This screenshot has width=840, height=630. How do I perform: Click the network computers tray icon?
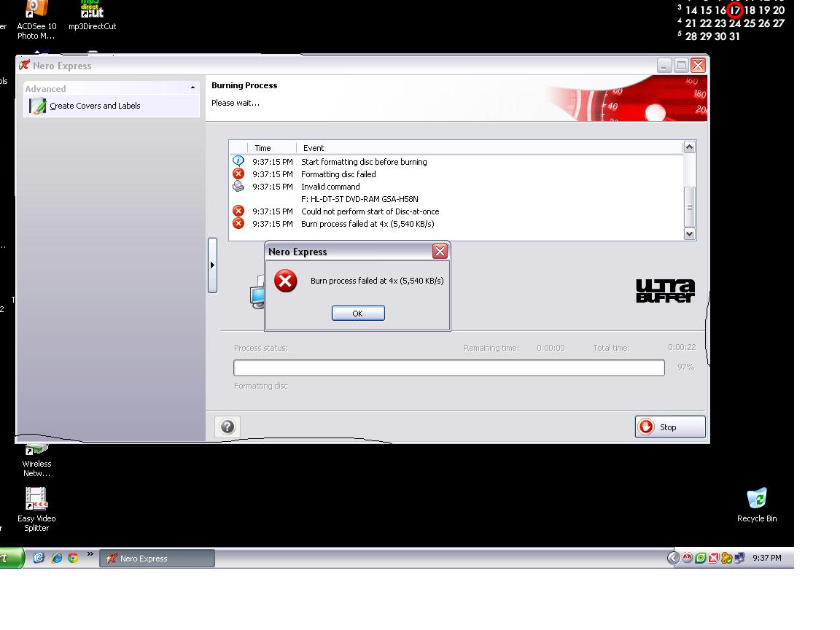tap(740, 559)
